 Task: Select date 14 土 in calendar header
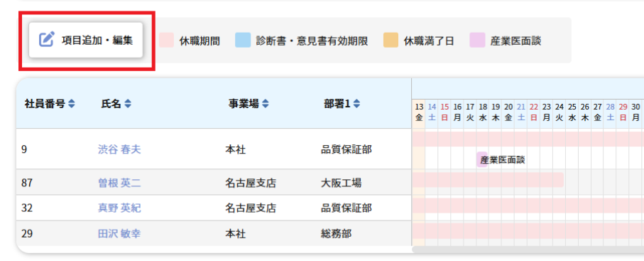[x=432, y=112]
